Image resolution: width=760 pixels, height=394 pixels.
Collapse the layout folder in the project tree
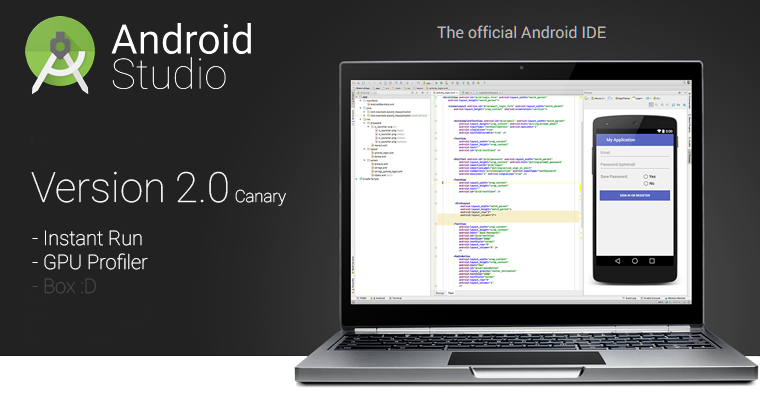tap(364, 149)
